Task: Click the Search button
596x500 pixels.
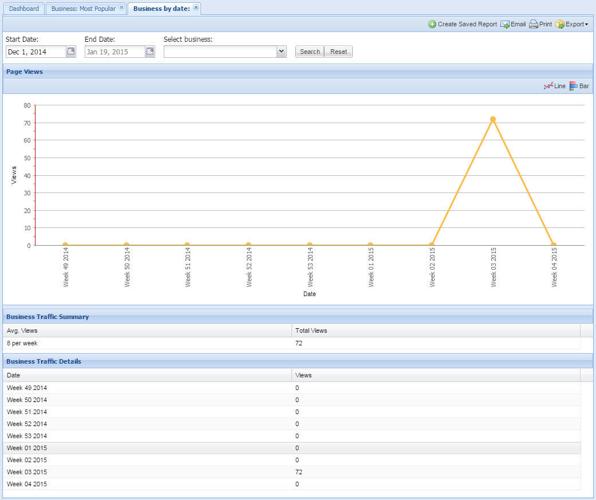Action: click(x=310, y=51)
